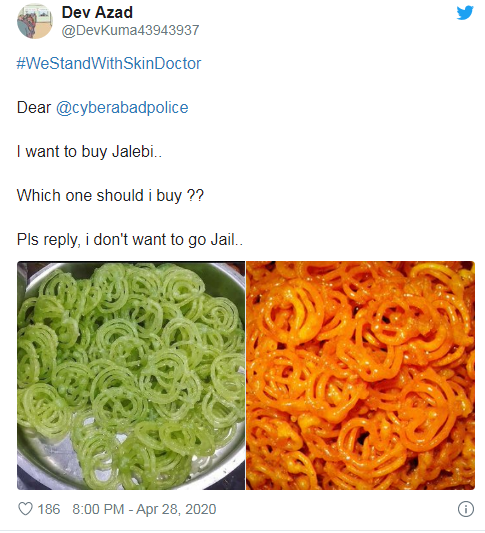Click the word "Dear" in the tweet
Viewport: 485px width, 533px height.
pyautogui.click(x=34, y=108)
